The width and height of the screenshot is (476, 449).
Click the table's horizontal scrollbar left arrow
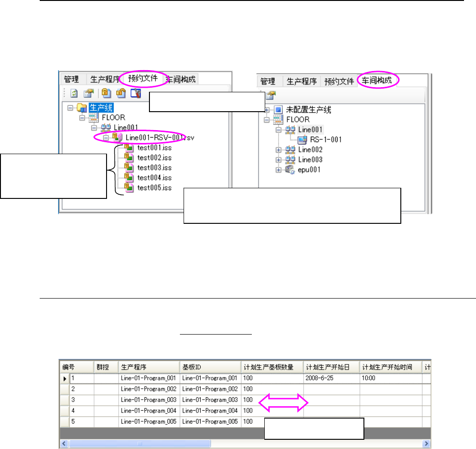pos(64,443)
